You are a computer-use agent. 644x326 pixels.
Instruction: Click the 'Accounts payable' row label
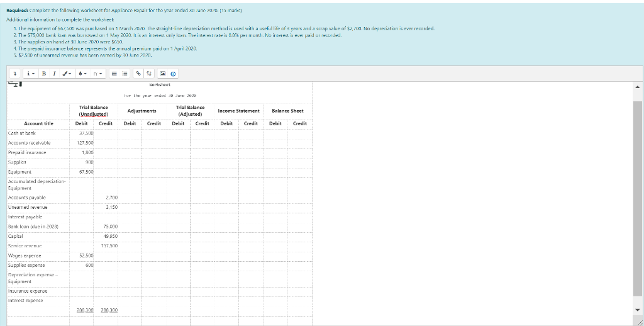[26, 198]
